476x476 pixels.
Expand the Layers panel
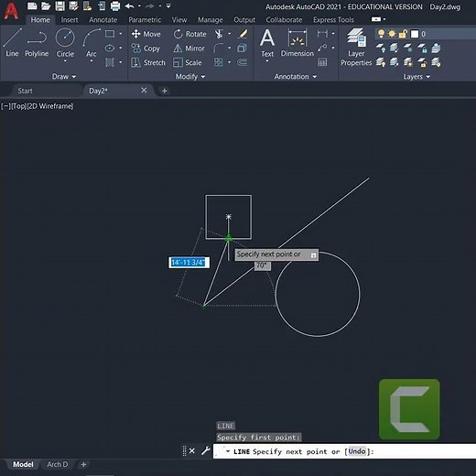[416, 77]
